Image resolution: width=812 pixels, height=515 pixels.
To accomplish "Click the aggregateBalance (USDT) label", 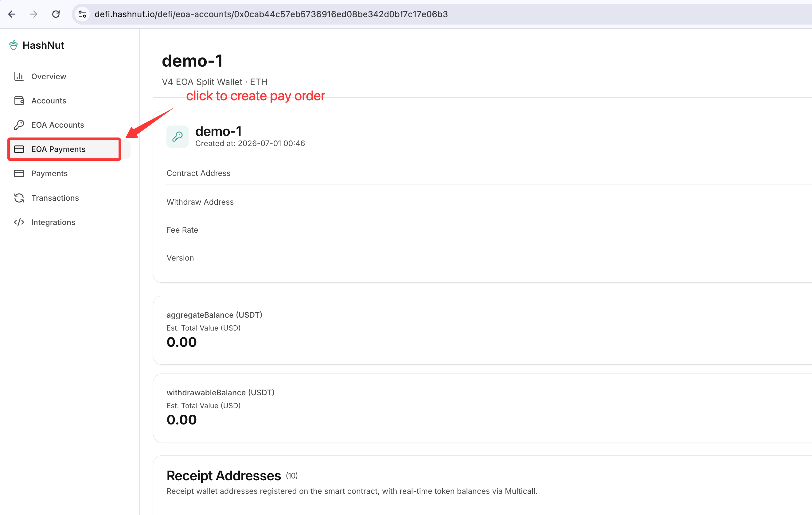I will pos(214,315).
